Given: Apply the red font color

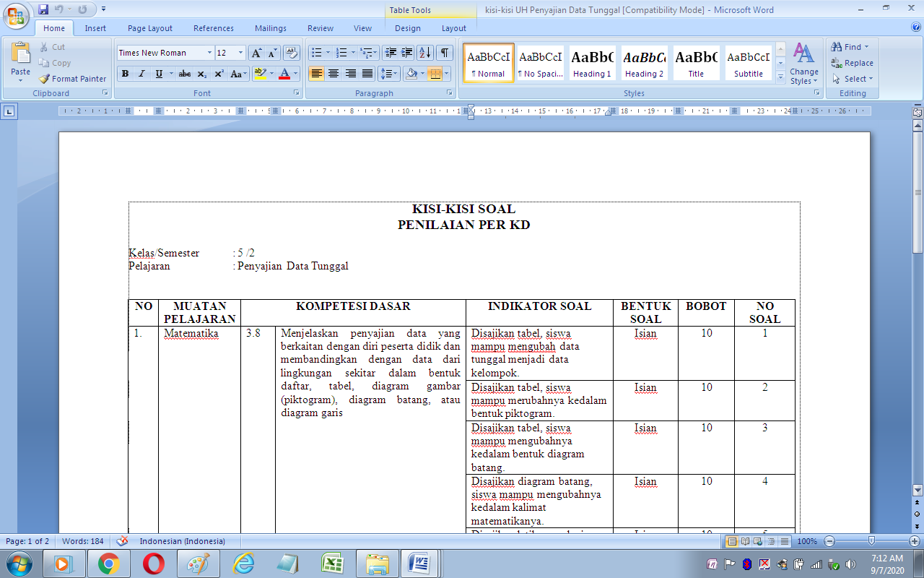Looking at the screenshot, I should click(284, 74).
